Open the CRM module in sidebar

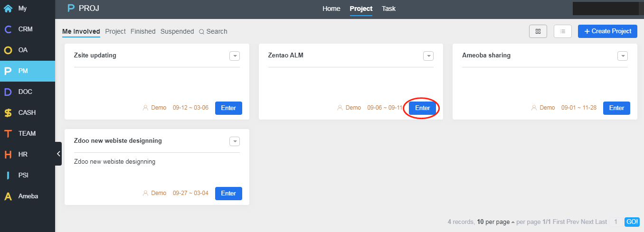coord(27,29)
